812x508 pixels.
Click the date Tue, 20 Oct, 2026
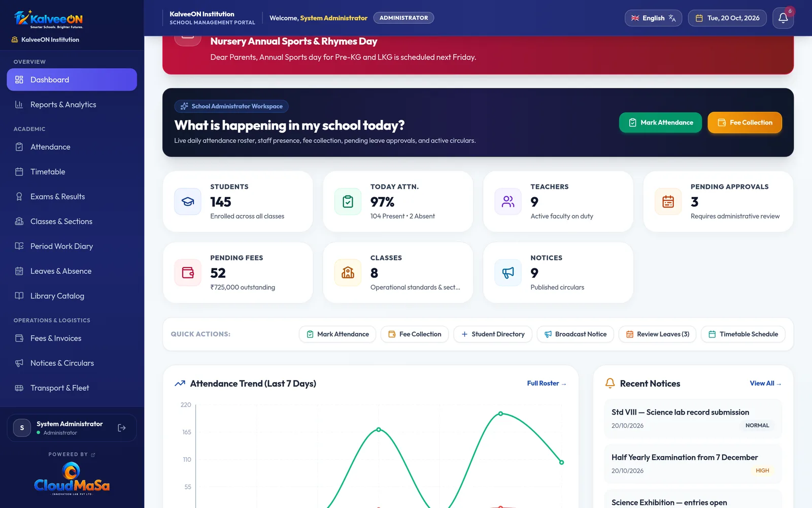tap(727, 18)
